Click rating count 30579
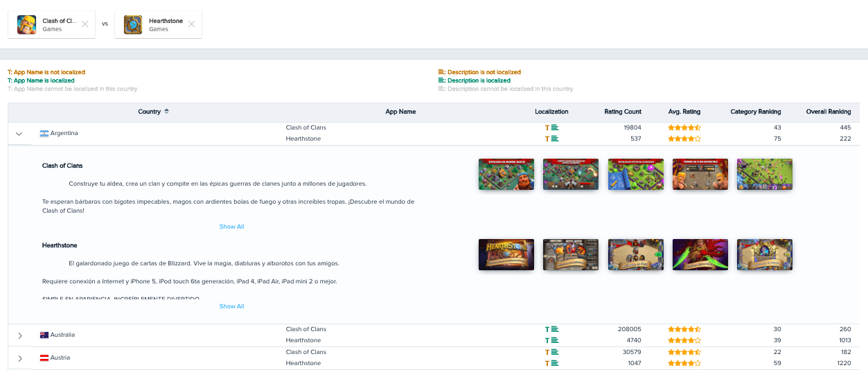The height and width of the screenshot is (370, 868). (x=632, y=352)
